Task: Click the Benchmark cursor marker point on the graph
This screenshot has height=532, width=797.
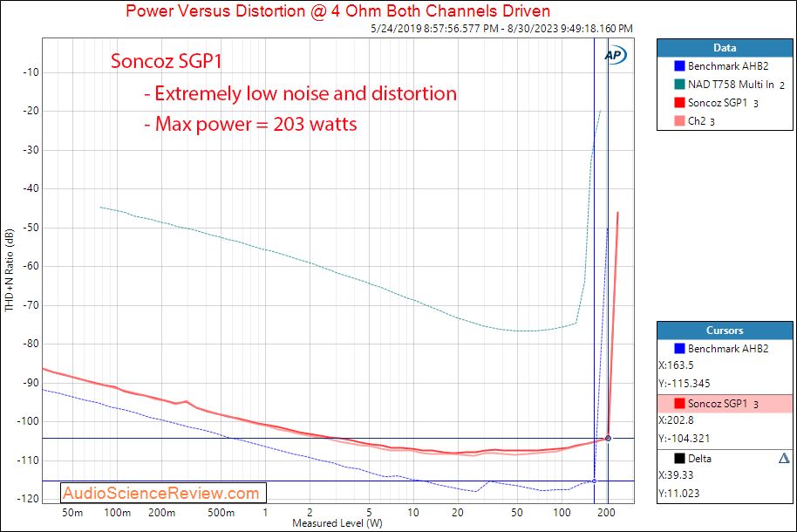Action: [594, 481]
